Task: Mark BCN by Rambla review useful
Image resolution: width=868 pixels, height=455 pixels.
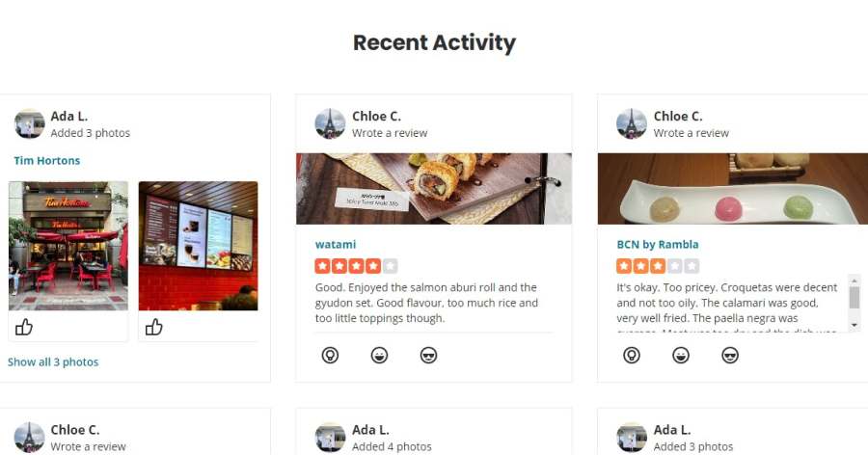Action: 632,355
